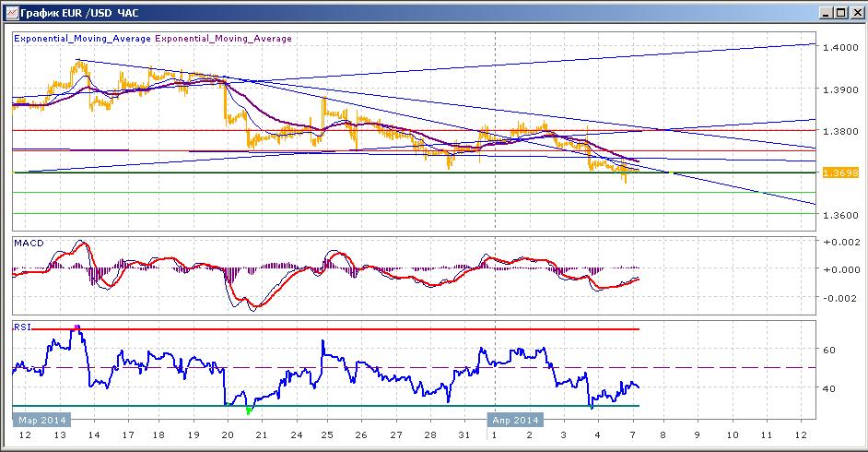This screenshot has width=868, height=452.
Task: Click date 12 at right end of time axis
Action: coord(801,435)
